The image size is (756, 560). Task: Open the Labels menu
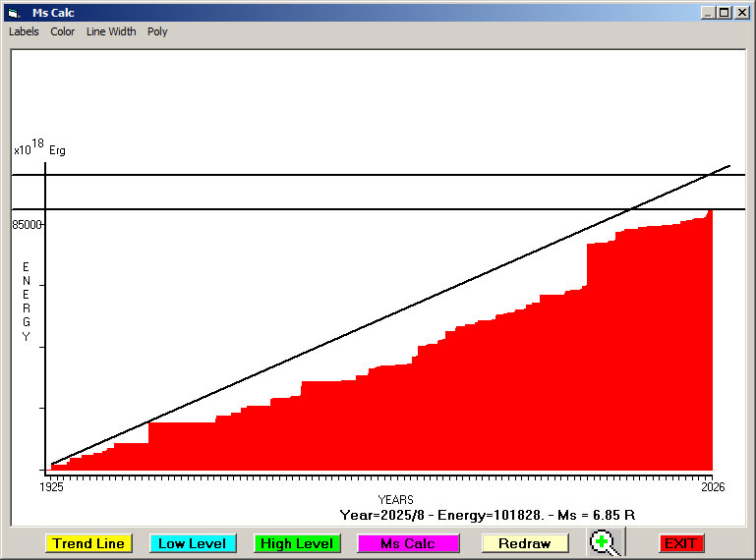click(x=24, y=31)
